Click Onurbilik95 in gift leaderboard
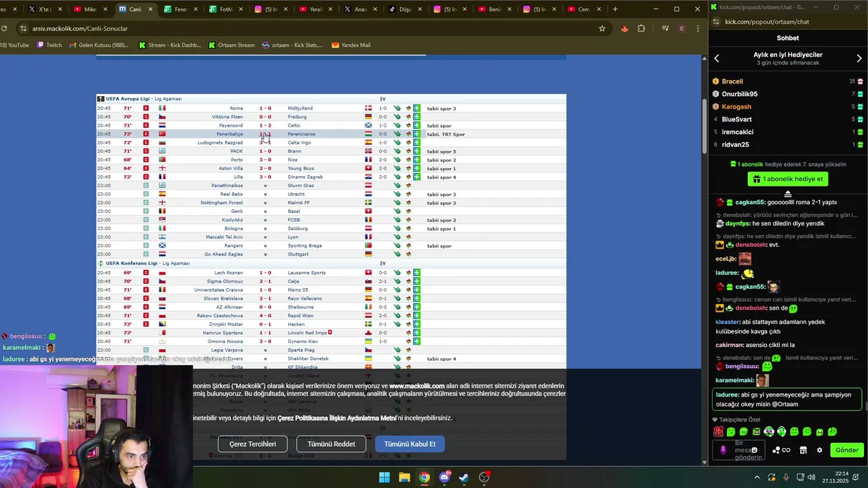 click(x=739, y=94)
